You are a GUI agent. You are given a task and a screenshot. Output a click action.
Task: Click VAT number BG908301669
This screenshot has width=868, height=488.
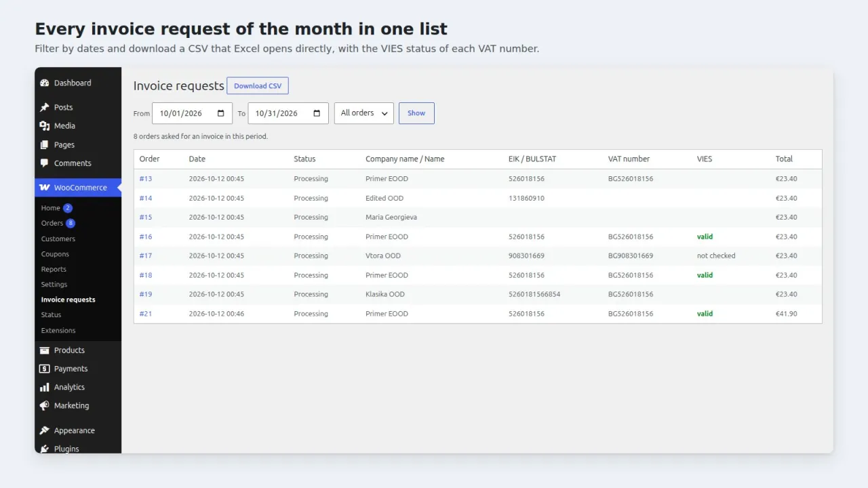click(631, 256)
